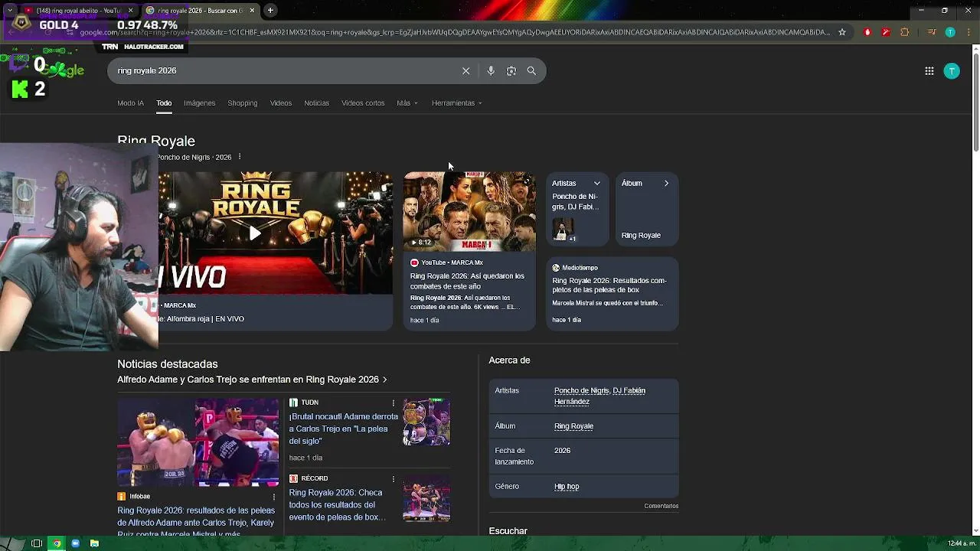Open the Task View taskbar button
Image resolution: width=980 pixels, height=551 pixels.
[36, 543]
